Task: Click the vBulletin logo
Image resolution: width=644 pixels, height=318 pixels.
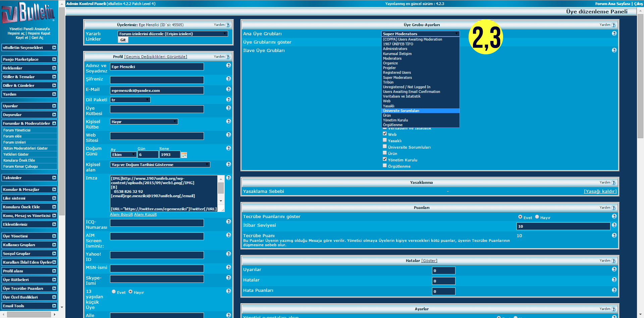Action: 28,13
